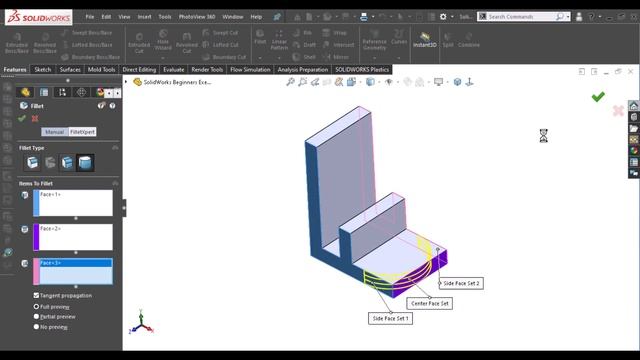Image resolution: width=640 pixels, height=360 pixels.
Task: Open dropdown arrow next to Print icon
Action: pos(373,17)
